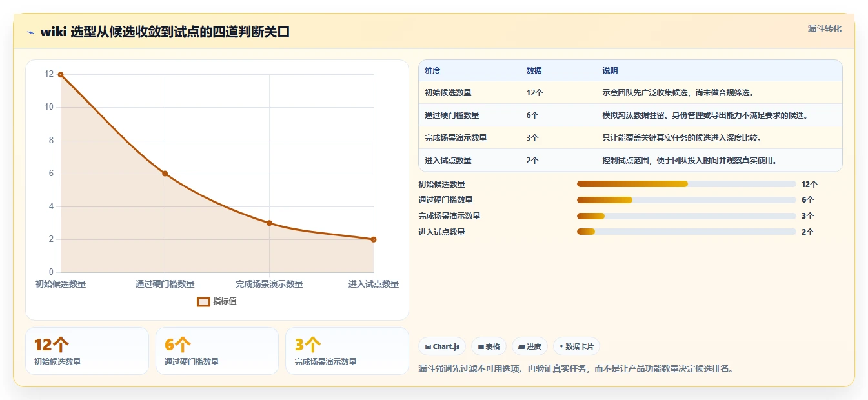Open the 6个 通过硬门槛数量 data card
868x400 pixels.
pyautogui.click(x=217, y=351)
